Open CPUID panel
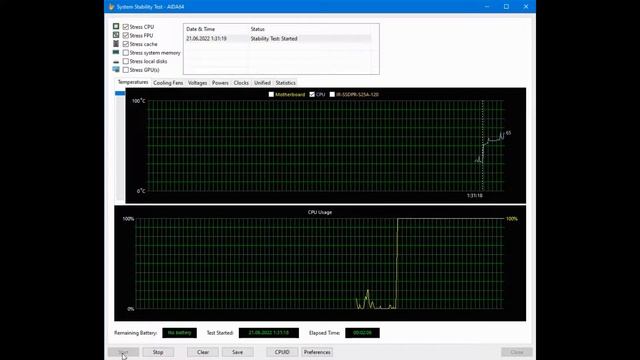Screen dimensions: 640x360 (282, 352)
